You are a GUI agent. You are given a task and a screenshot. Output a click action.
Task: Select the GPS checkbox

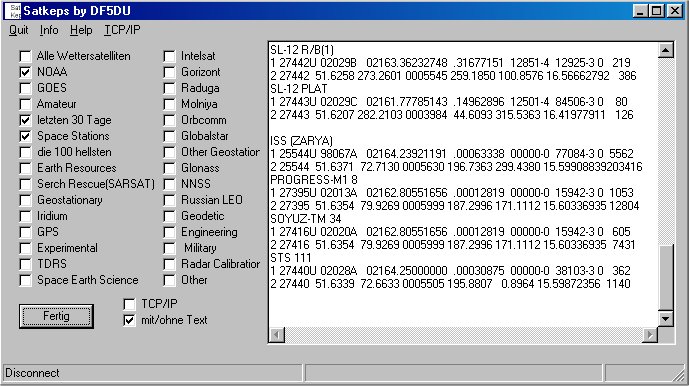coord(25,232)
